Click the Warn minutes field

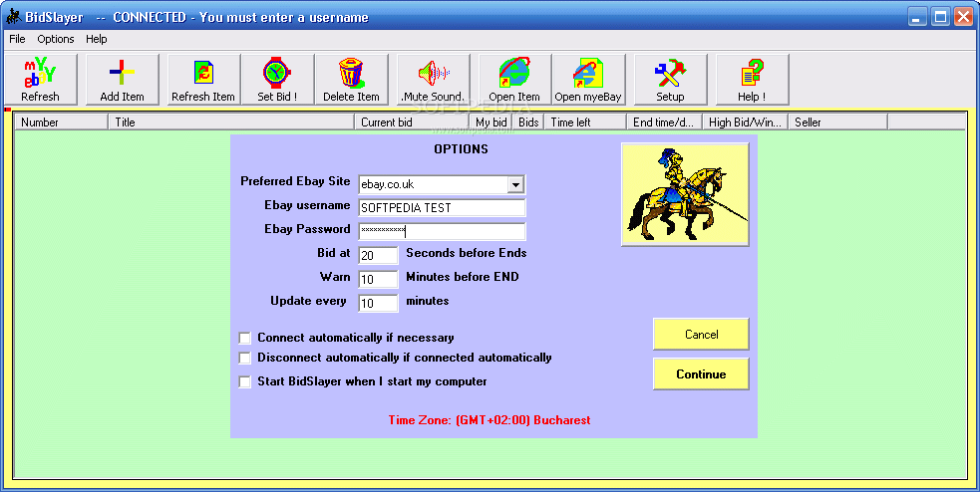point(378,279)
